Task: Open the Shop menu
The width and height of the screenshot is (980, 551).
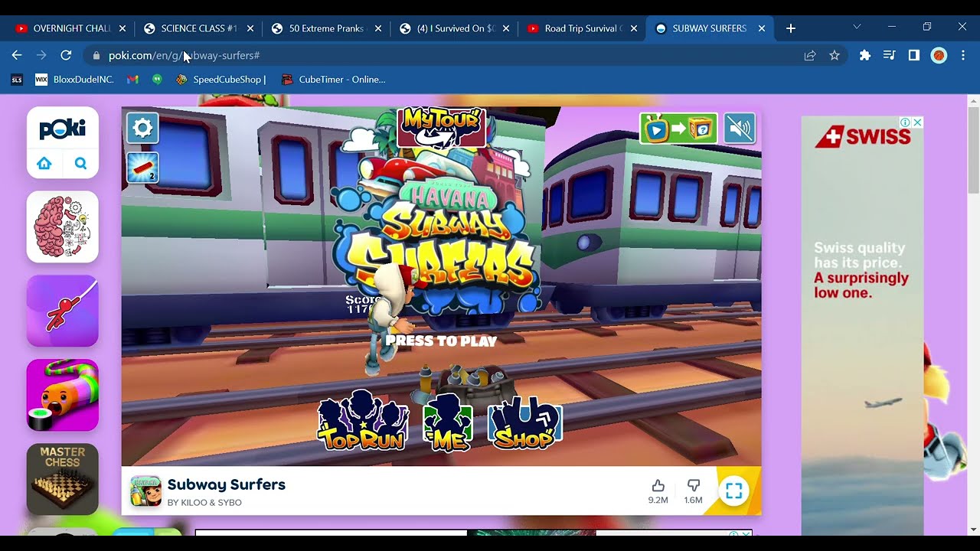Action: [x=524, y=422]
